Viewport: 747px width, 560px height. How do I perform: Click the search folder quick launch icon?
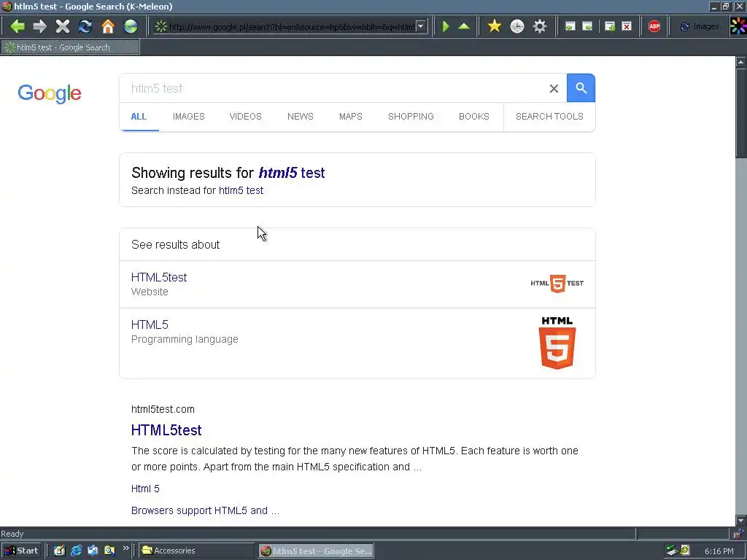pos(110,551)
